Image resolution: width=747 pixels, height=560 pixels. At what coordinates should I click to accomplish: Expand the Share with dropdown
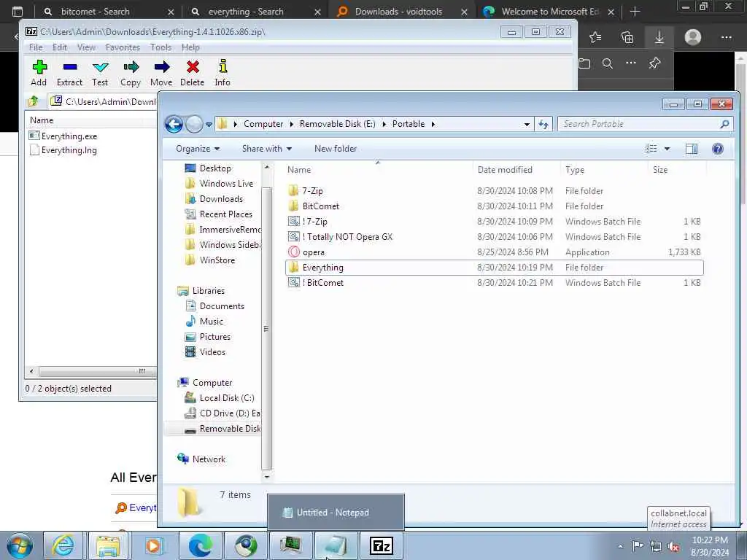click(x=266, y=149)
